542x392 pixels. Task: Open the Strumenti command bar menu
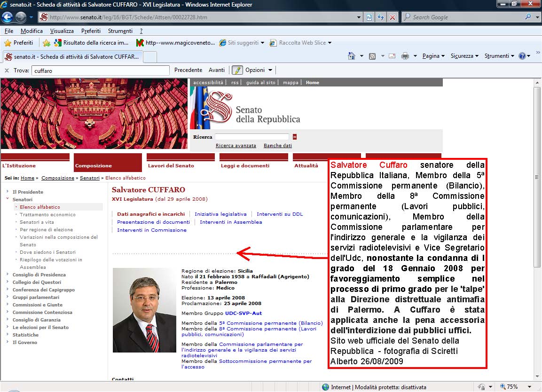pos(500,56)
